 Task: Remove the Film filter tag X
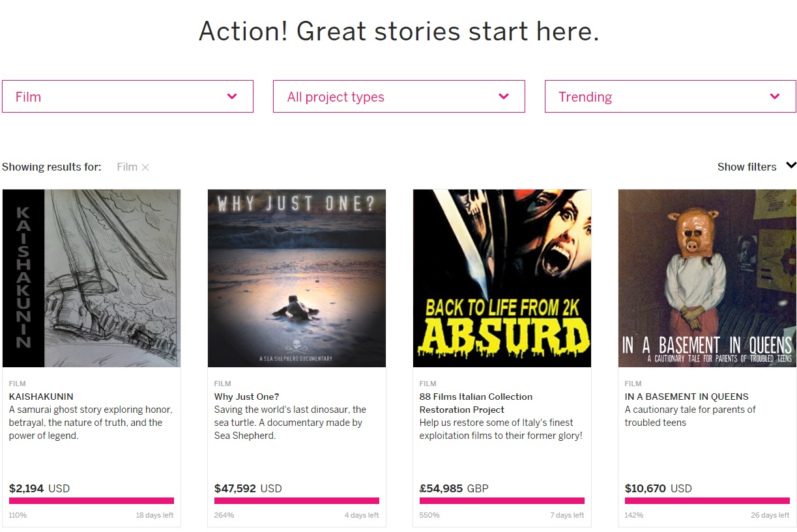145,167
